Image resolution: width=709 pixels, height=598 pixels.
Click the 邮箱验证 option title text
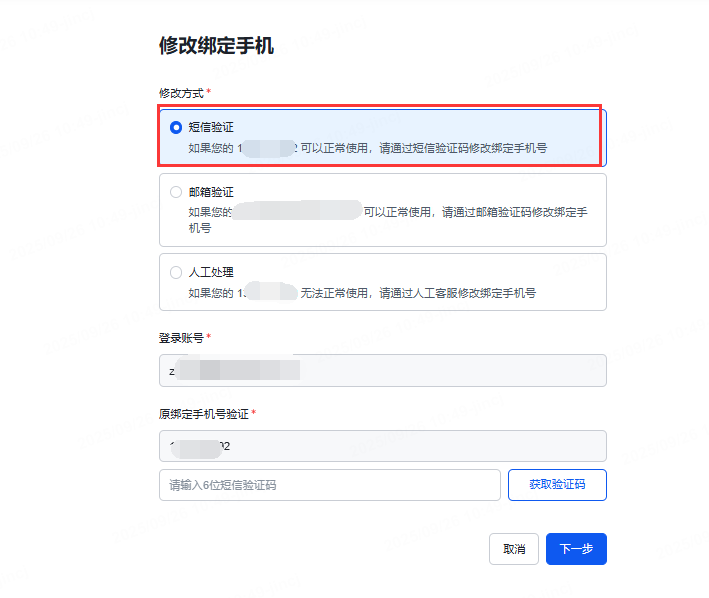(x=211, y=192)
